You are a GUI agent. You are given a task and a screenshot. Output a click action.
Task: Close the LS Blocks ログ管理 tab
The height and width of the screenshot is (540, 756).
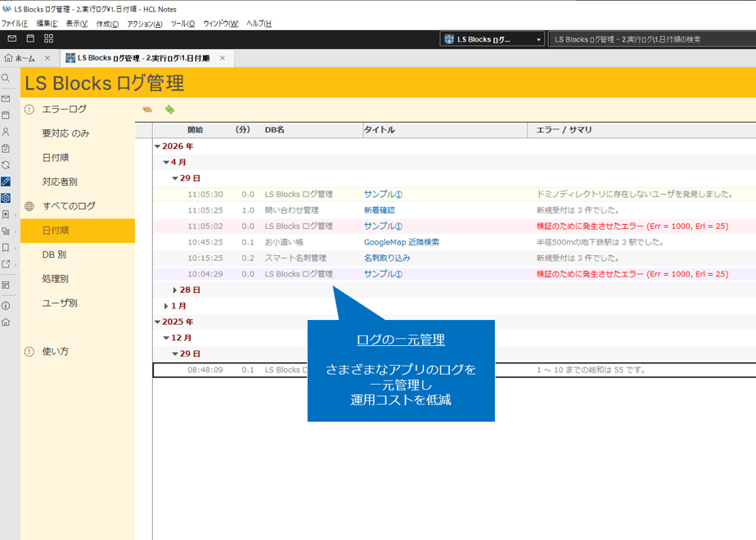tap(223, 58)
